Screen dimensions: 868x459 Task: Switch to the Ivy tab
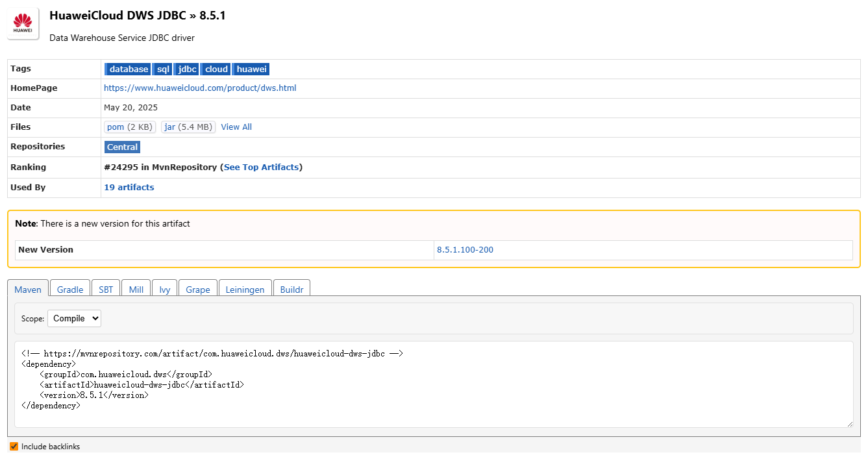point(165,290)
